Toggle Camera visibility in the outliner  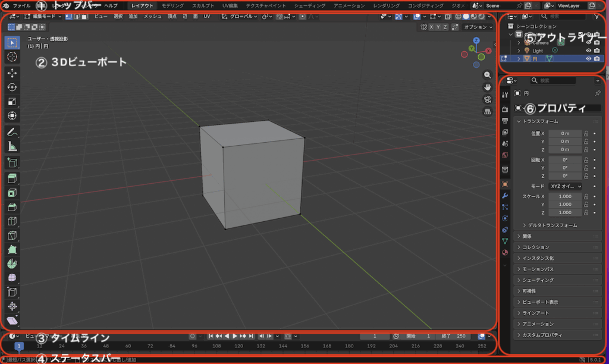click(588, 43)
